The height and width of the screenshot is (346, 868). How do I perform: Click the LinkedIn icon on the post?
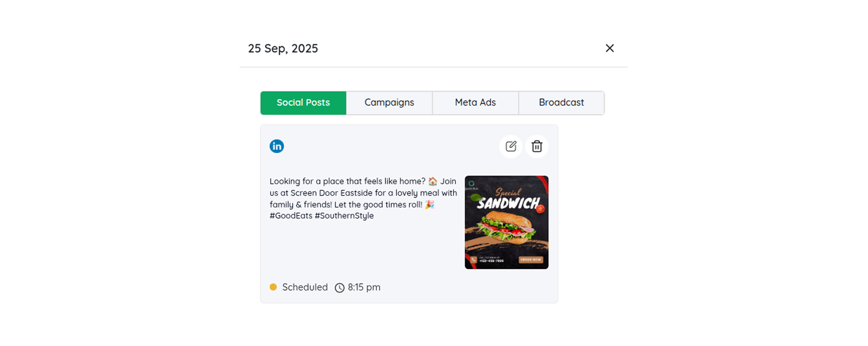pyautogui.click(x=277, y=146)
